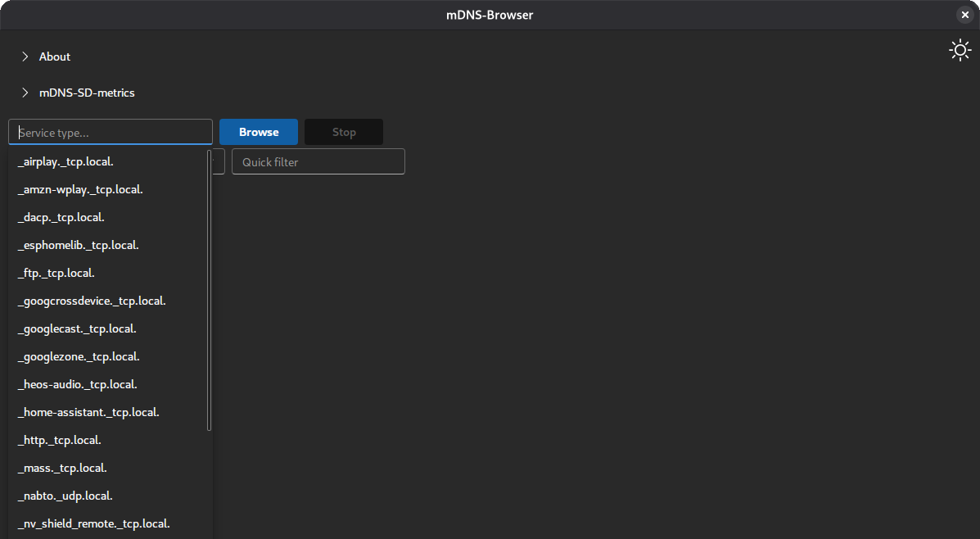Toggle the light theme with the sun icon

point(960,50)
